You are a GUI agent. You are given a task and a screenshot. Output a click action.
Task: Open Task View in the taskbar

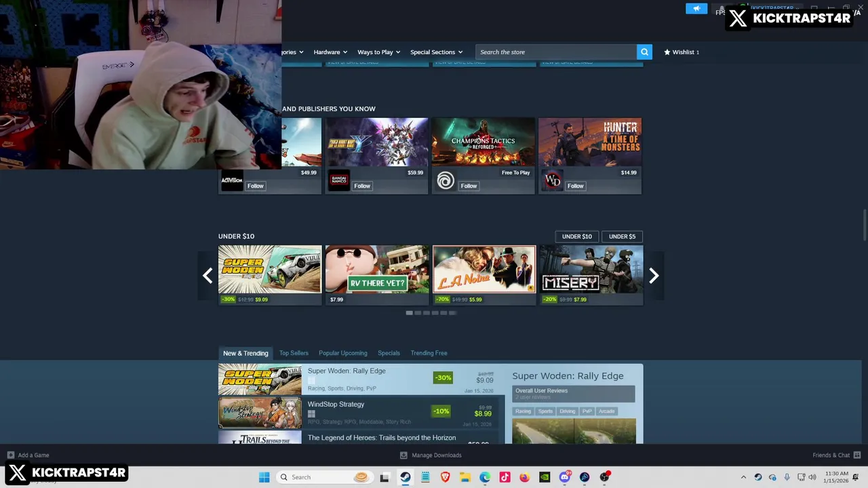point(384,477)
